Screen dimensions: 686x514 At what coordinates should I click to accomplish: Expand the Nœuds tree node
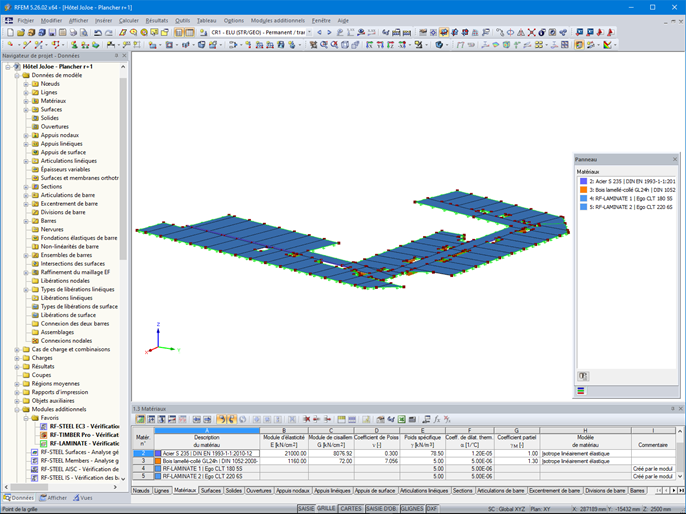click(26, 84)
